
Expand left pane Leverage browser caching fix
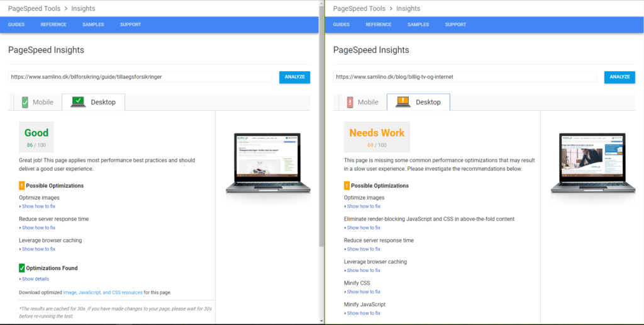37,249
